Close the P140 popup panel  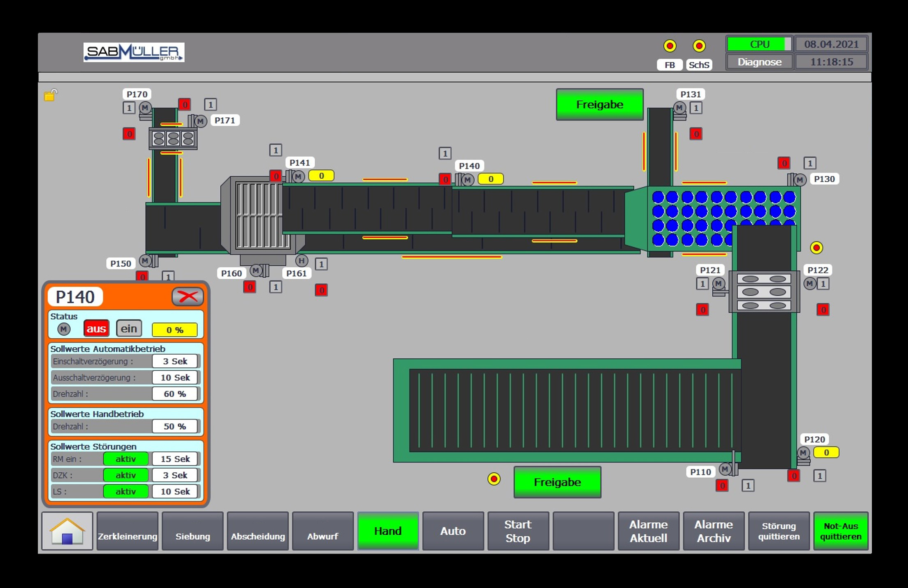point(188,296)
